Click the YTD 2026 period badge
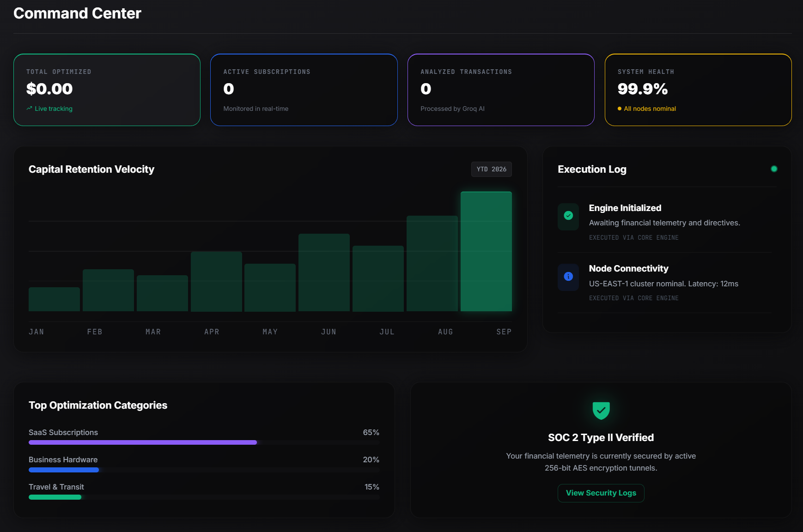This screenshot has width=803, height=532. pyautogui.click(x=492, y=169)
